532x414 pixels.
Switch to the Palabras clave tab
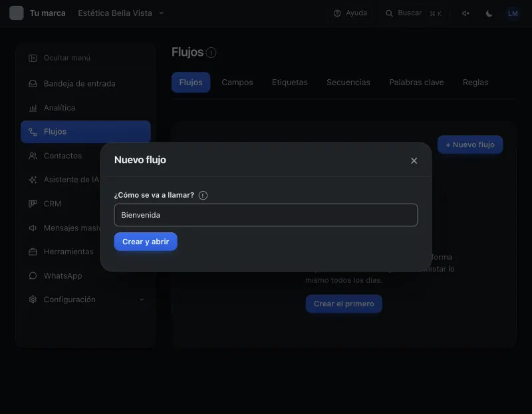tap(416, 83)
